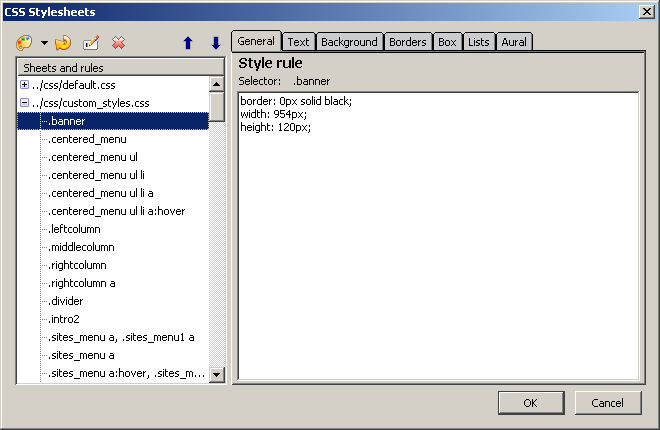Image resolution: width=660 pixels, height=430 pixels.
Task: Switch to the General tab
Action: (x=256, y=41)
